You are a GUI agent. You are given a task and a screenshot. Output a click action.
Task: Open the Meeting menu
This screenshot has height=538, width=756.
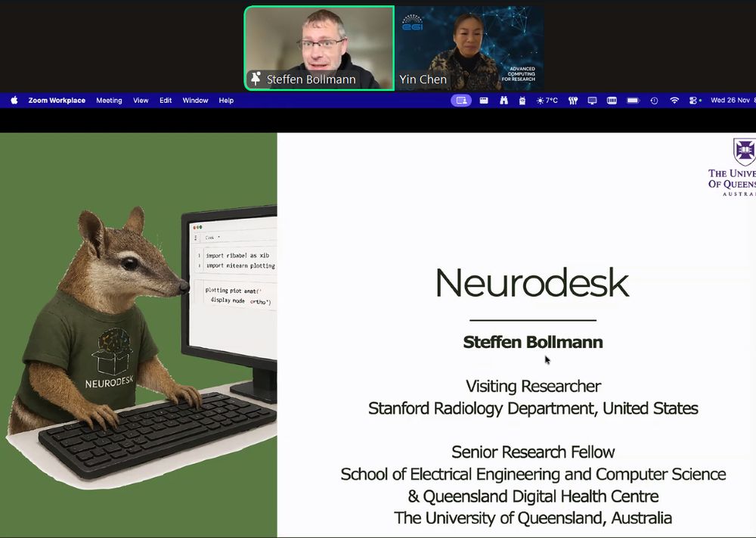[x=109, y=101]
